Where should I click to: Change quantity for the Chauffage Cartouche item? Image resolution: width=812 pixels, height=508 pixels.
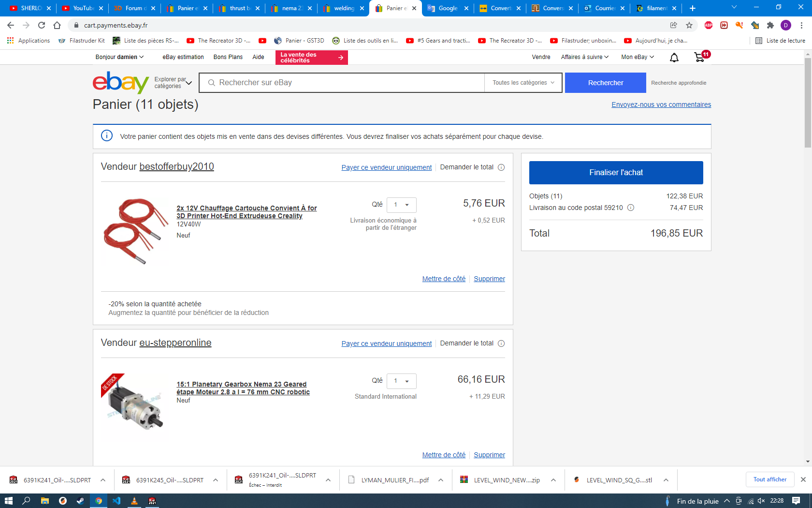(401, 205)
